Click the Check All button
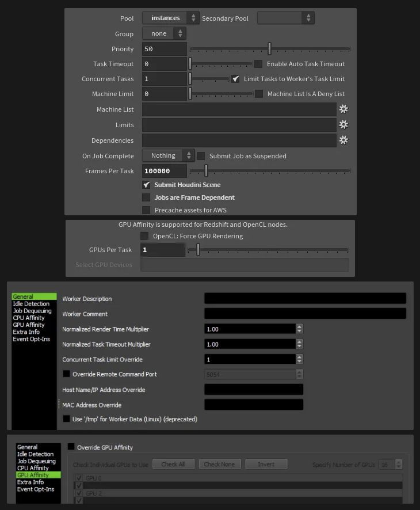420x510 pixels. [173, 465]
